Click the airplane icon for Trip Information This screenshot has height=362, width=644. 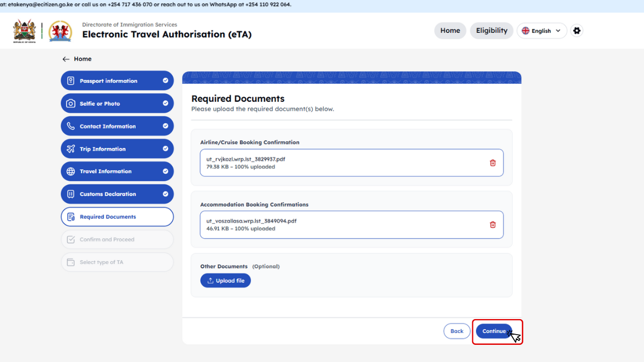[71, 149]
